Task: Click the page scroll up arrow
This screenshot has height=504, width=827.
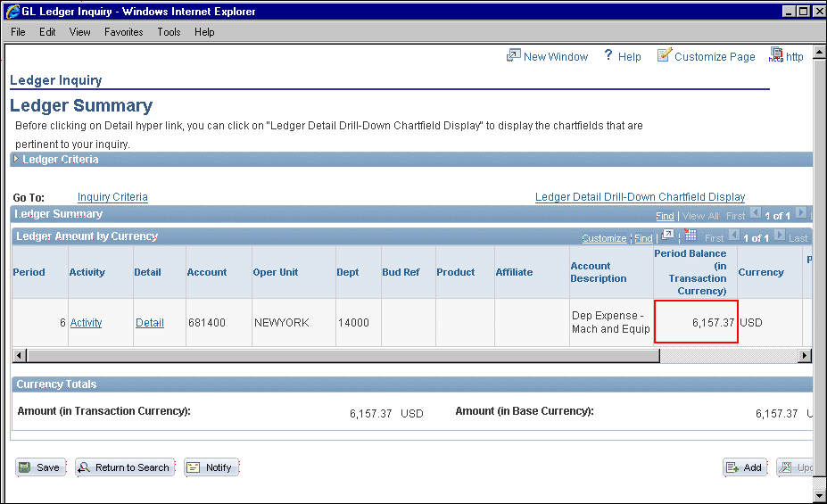Action: 819,53
